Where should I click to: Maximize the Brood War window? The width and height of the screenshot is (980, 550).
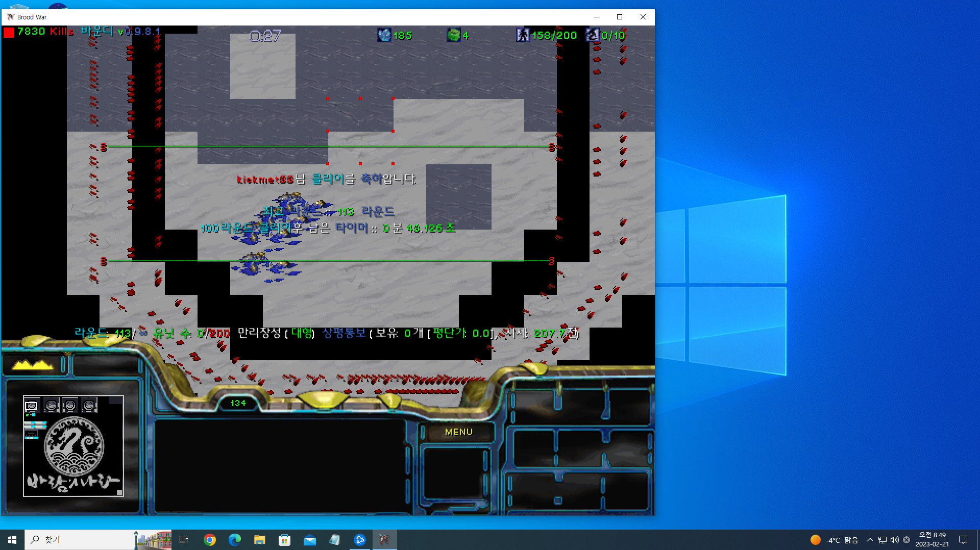tap(620, 17)
